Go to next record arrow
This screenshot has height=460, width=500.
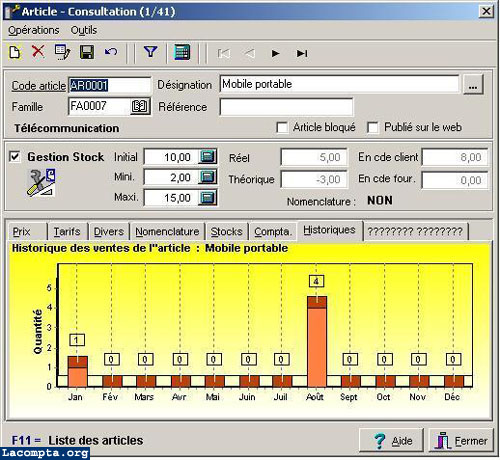point(275,53)
